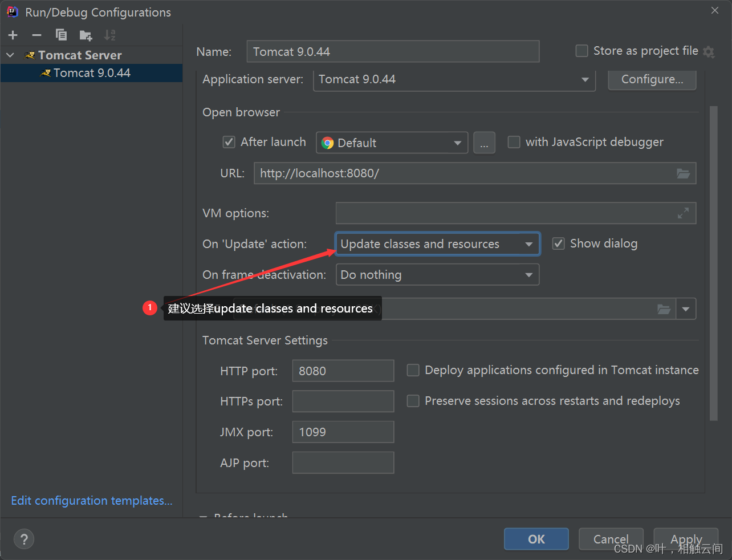The height and width of the screenshot is (560, 732).
Task: Add a new configuration with the plus icon
Action: [x=13, y=35]
